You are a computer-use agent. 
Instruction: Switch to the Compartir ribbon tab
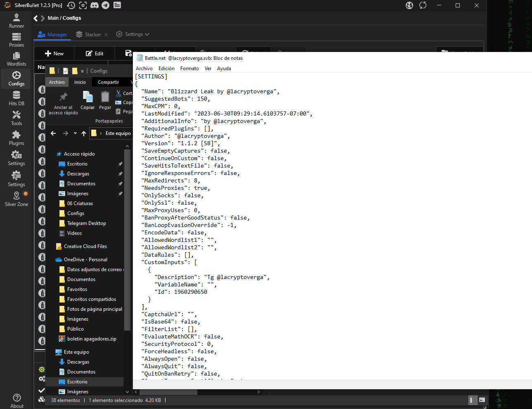point(108,82)
